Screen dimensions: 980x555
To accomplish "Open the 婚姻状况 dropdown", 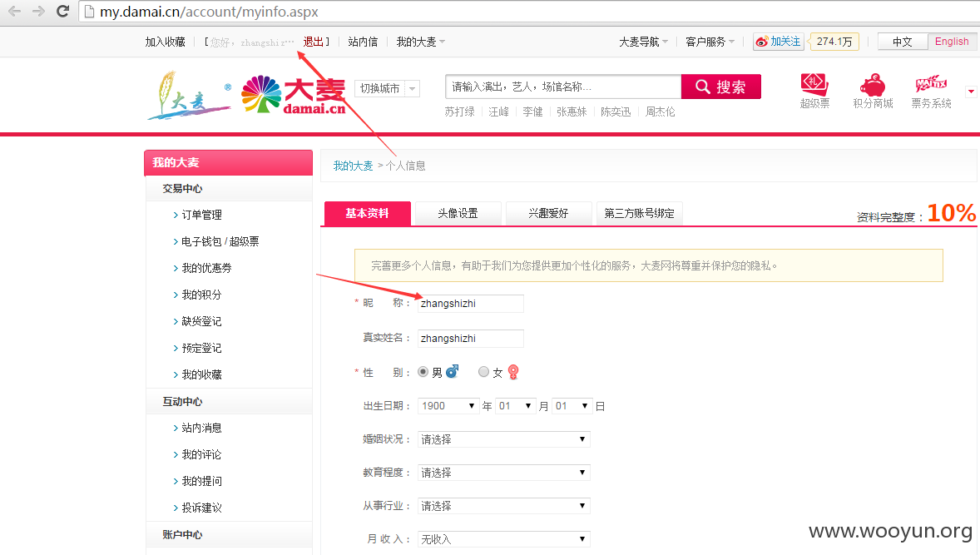I will pos(504,439).
